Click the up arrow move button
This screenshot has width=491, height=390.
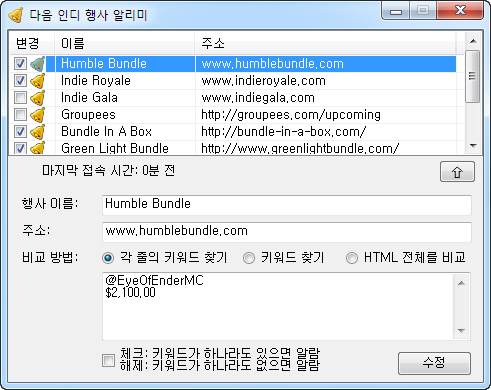click(x=457, y=172)
